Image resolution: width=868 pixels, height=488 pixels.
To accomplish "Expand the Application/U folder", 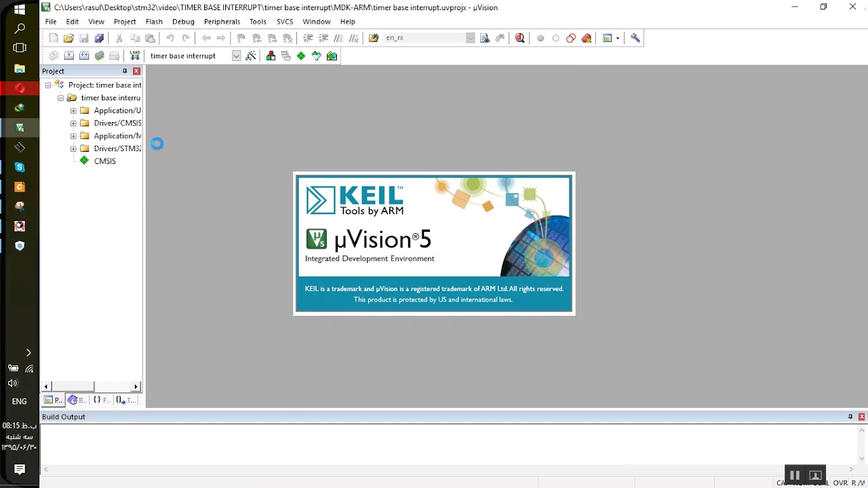I will point(73,110).
